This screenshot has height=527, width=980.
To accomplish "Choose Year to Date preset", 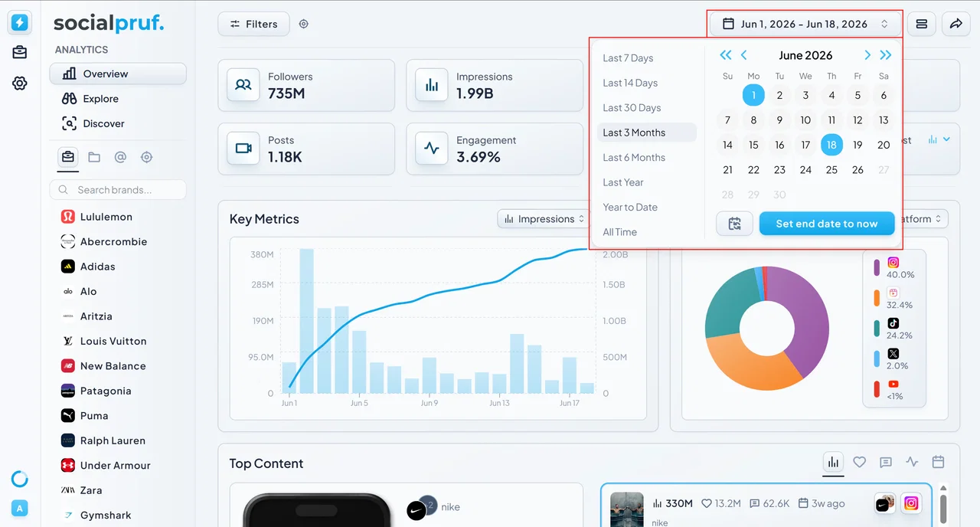I will [x=646, y=208].
